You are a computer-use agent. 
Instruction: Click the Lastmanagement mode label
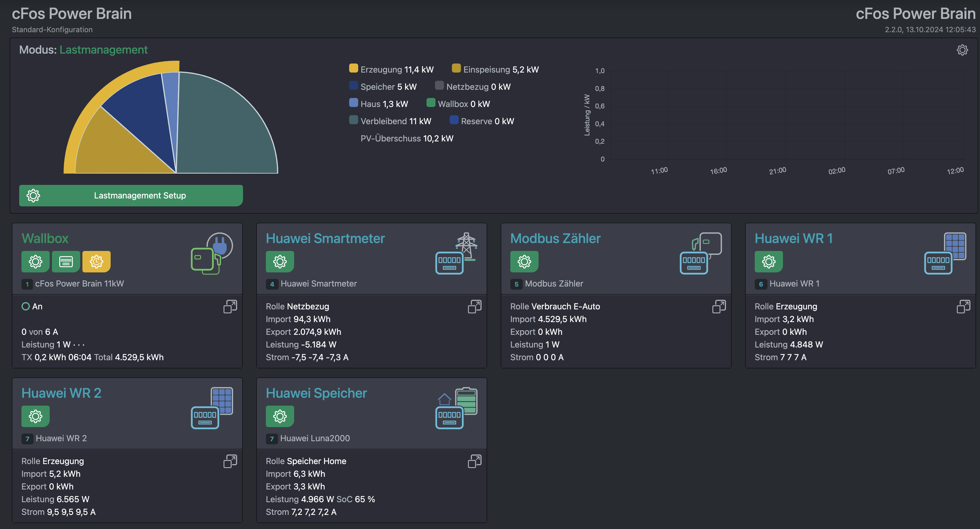[x=104, y=50]
